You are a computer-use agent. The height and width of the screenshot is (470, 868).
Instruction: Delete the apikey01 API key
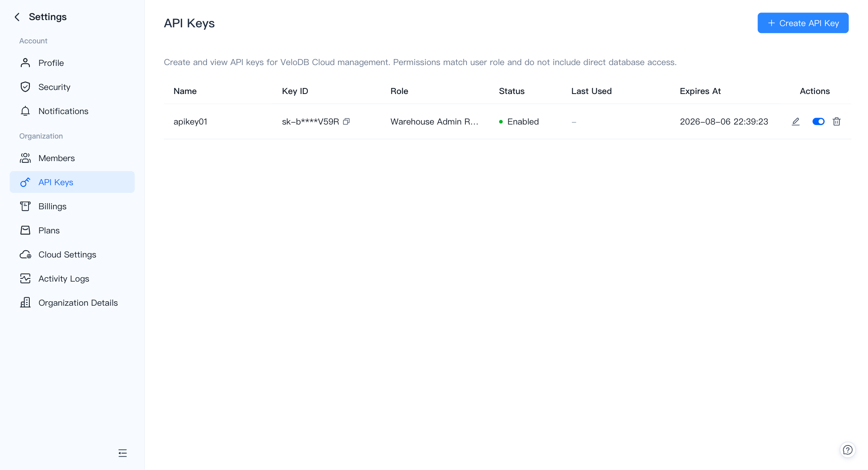point(837,121)
